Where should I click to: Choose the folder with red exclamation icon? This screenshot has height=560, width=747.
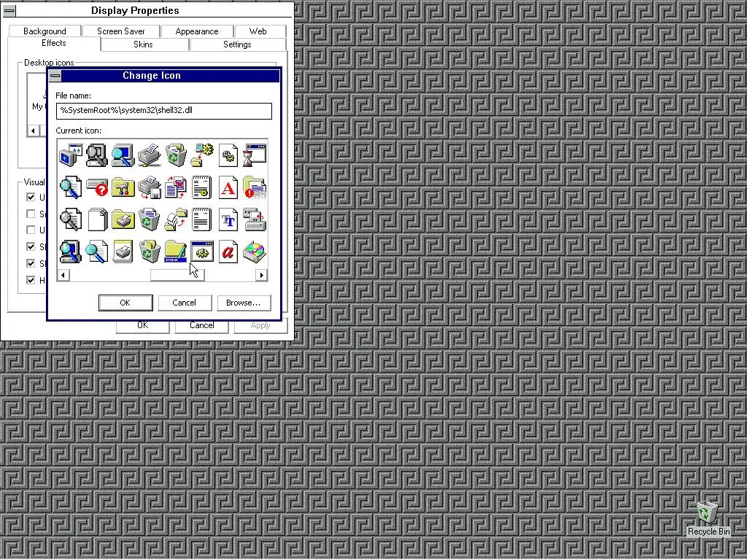(255, 187)
